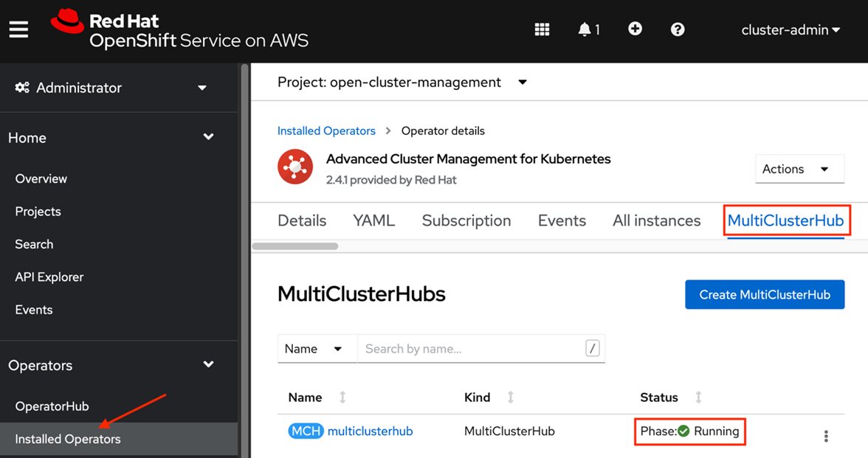The height and width of the screenshot is (458, 868).
Task: Open the hamburger navigation menu
Action: [18, 30]
